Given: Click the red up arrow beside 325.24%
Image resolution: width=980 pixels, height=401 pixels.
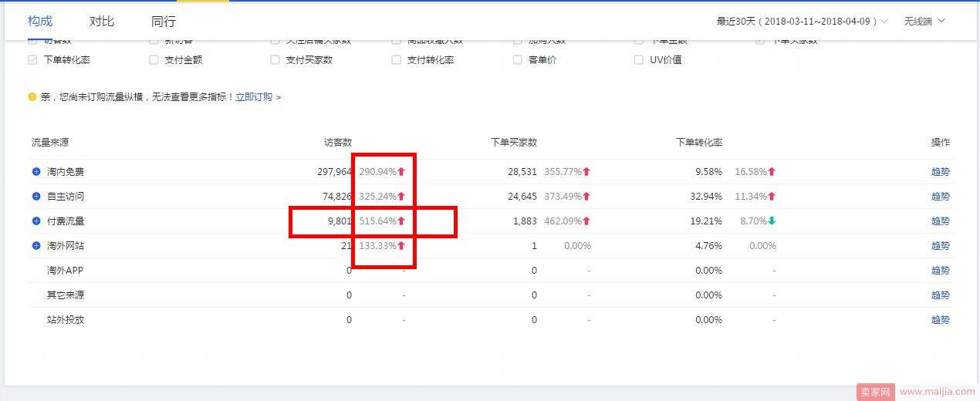Looking at the screenshot, I should click(x=401, y=197).
